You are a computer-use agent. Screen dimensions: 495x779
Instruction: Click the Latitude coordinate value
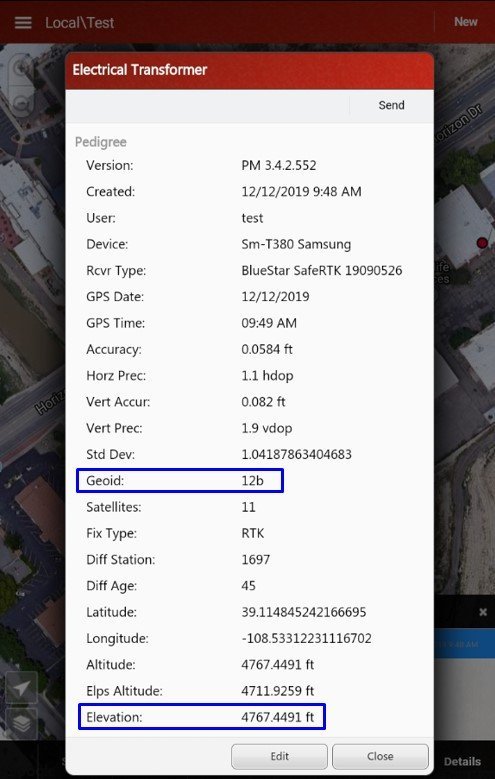(304, 612)
